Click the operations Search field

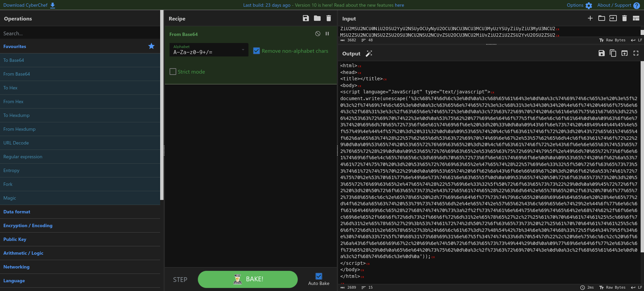tap(80, 33)
